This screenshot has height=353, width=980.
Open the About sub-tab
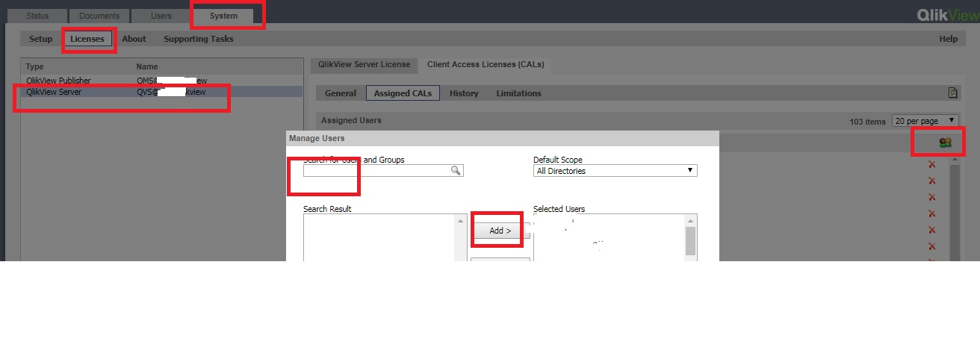[134, 39]
